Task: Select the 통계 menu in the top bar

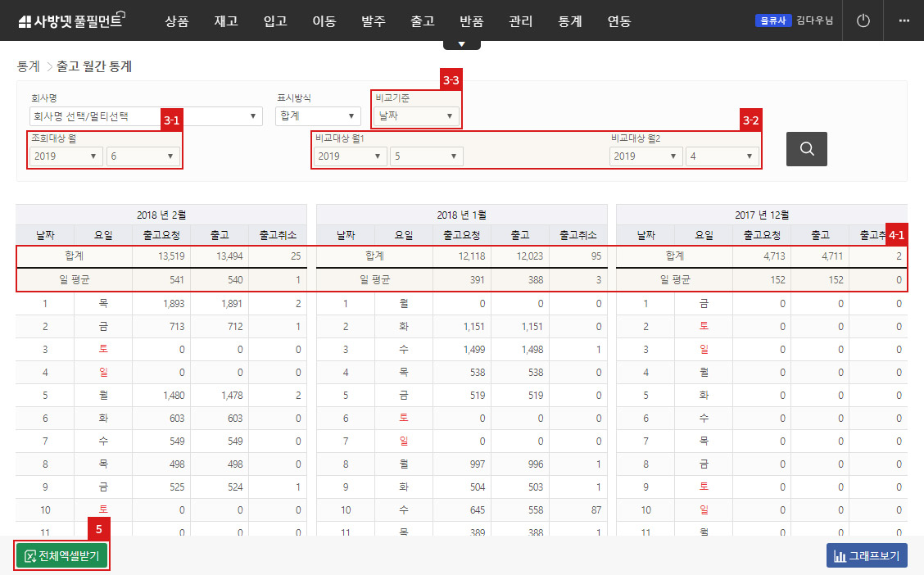Action: 569,22
